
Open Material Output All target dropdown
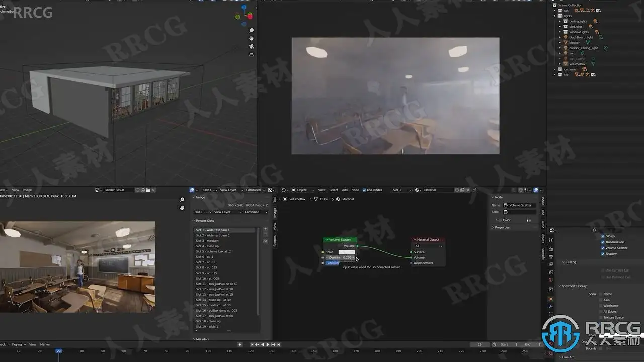click(428, 246)
